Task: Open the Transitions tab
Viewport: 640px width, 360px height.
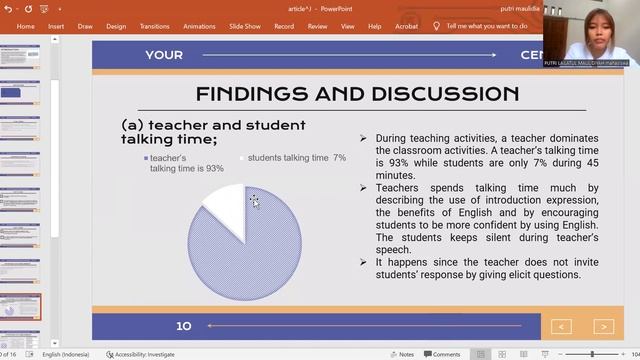Action: (x=154, y=26)
